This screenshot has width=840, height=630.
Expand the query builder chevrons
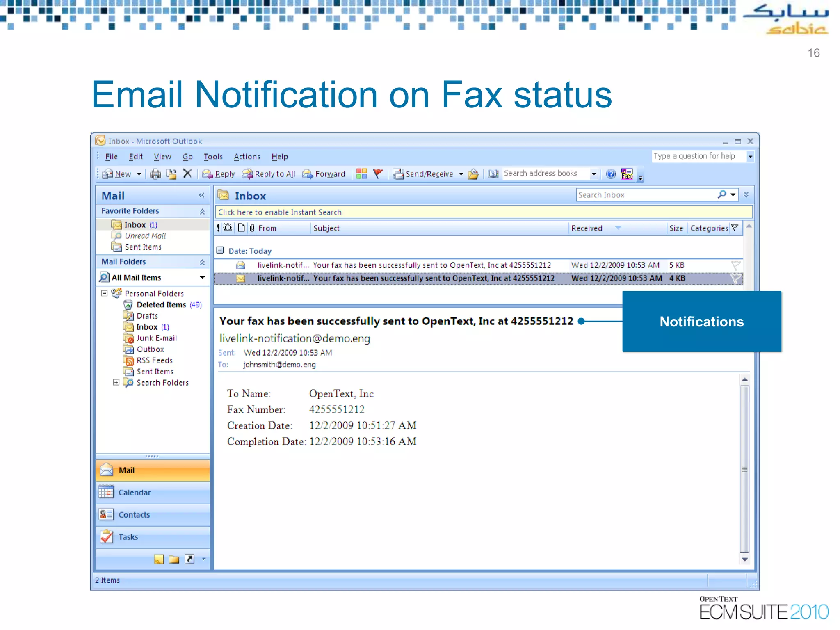[746, 194]
